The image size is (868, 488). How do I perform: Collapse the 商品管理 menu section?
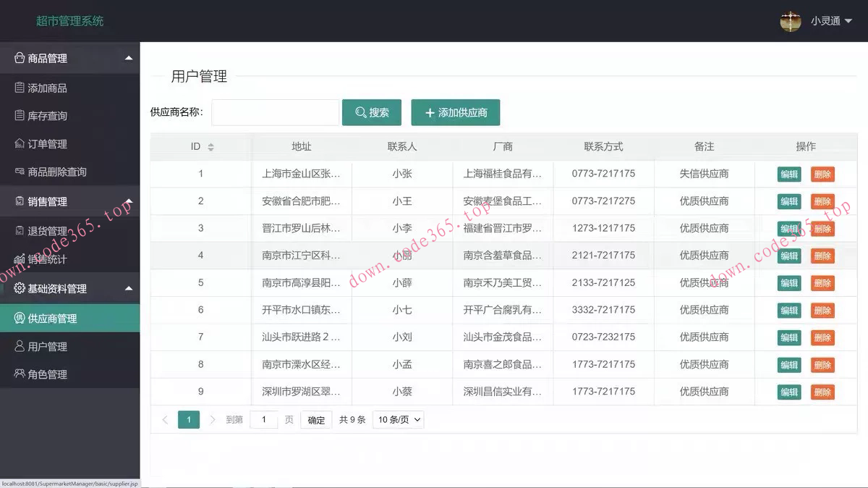(70, 58)
